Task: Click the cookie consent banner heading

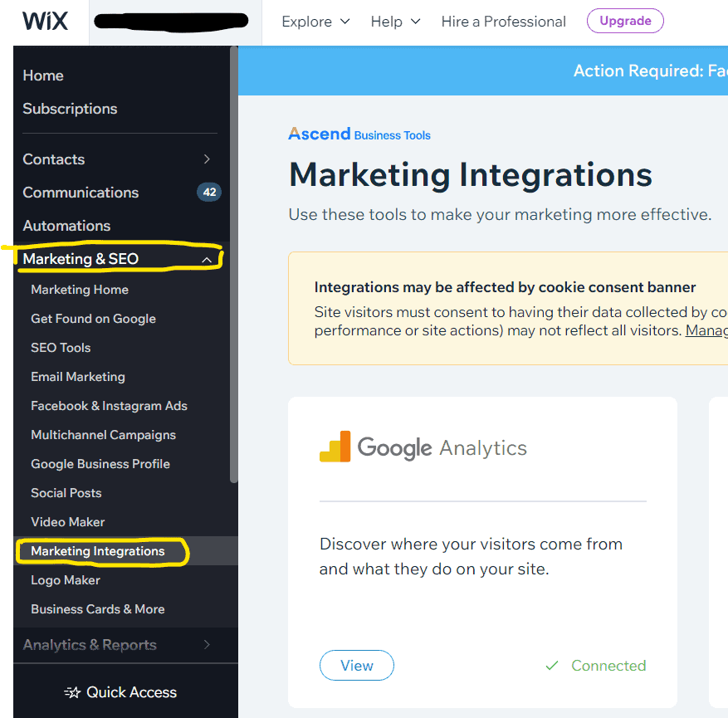Action: 505,287
